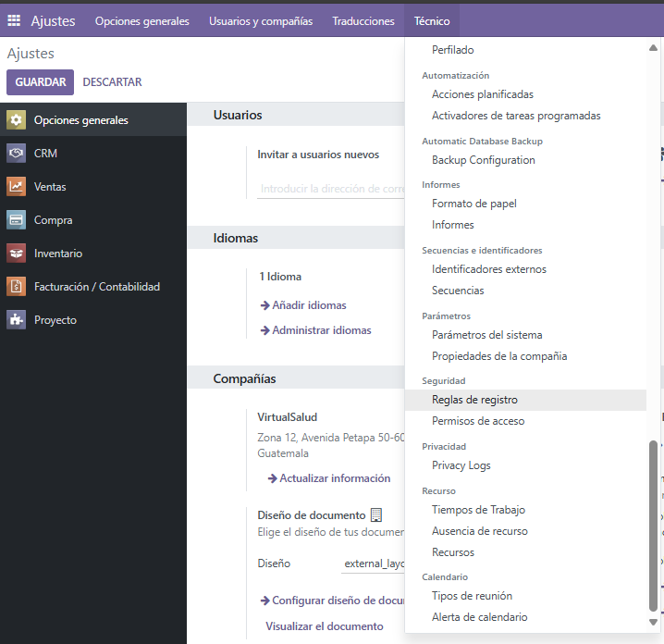Click the Facturación / Contabilidad icon
Image resolution: width=664 pixels, height=644 pixels.
(x=16, y=287)
